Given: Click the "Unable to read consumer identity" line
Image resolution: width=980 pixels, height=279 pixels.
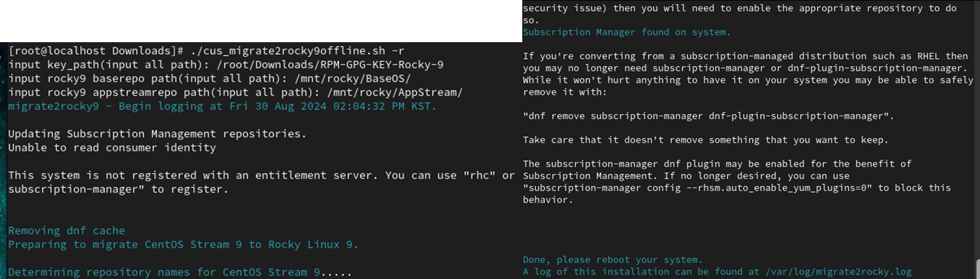Looking at the screenshot, I should pos(112,148).
